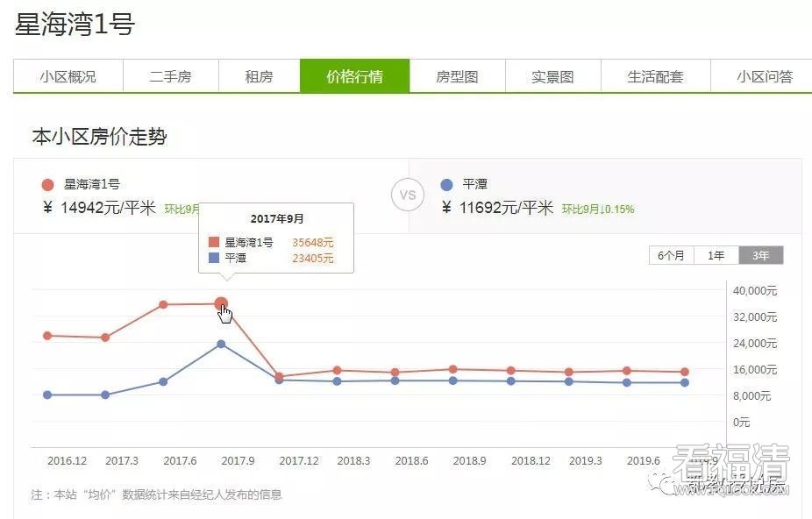Image resolution: width=812 pixels, height=519 pixels.
Task: Switch to the 生活配套 tab
Action: pyautogui.click(x=655, y=76)
